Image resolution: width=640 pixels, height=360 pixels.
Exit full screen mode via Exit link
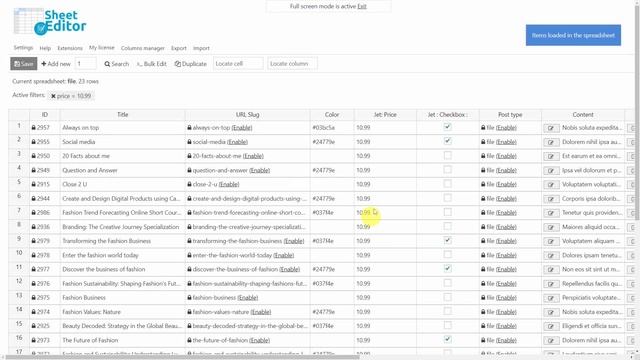coord(362,7)
